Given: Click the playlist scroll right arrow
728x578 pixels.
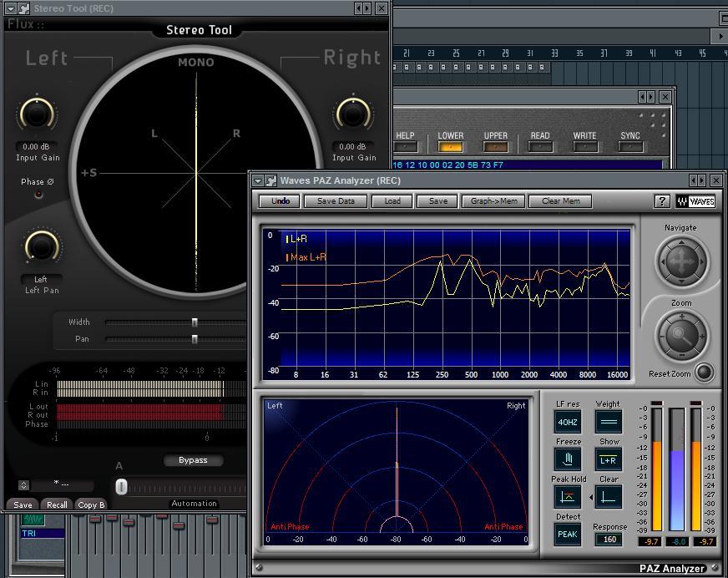Looking at the screenshot, I should tap(720, 36).
